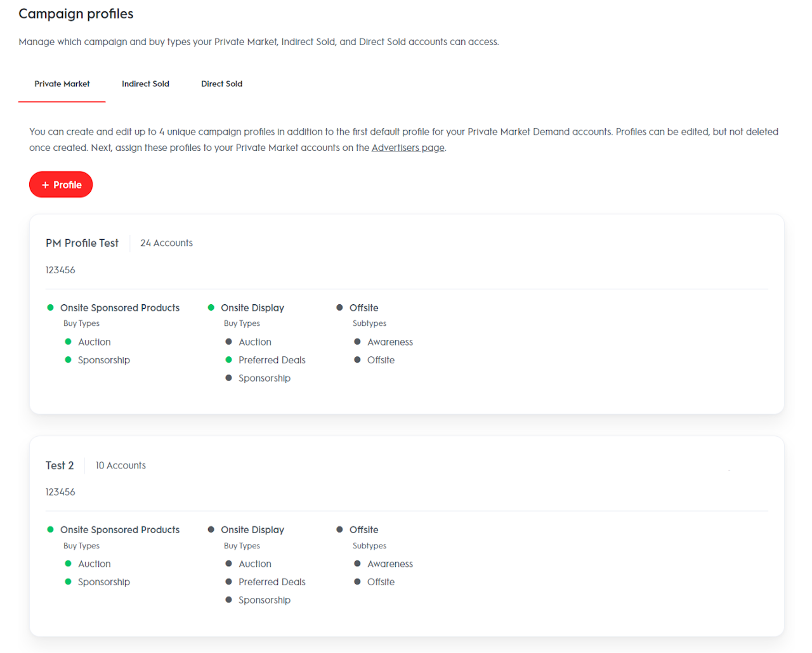Click the green dot beside Onsite Sponsored Products in PM Profile Test
812x653 pixels.
tap(51, 307)
